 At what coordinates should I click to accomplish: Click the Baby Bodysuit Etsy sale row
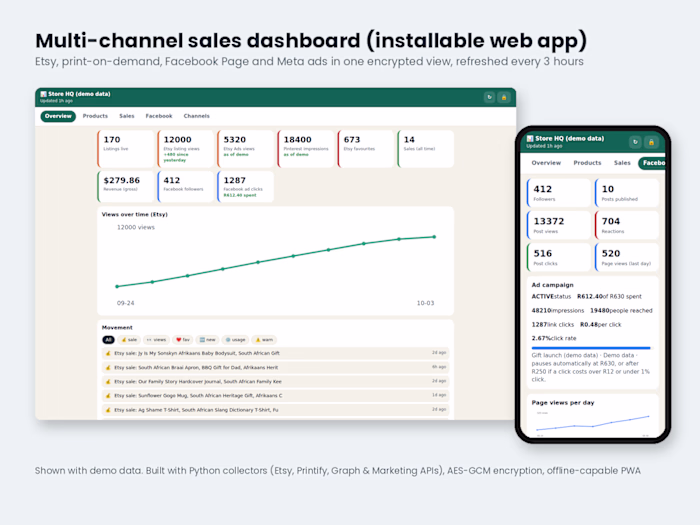click(x=275, y=353)
